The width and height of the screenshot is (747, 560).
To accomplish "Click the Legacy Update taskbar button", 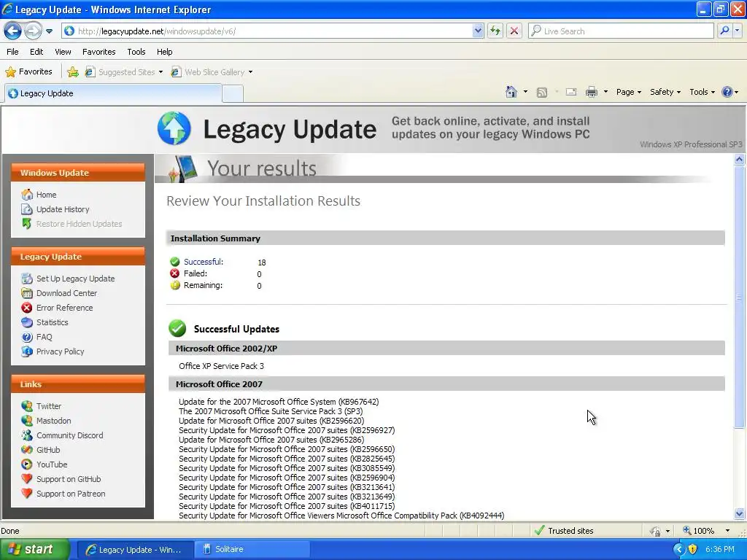I will 135,550.
